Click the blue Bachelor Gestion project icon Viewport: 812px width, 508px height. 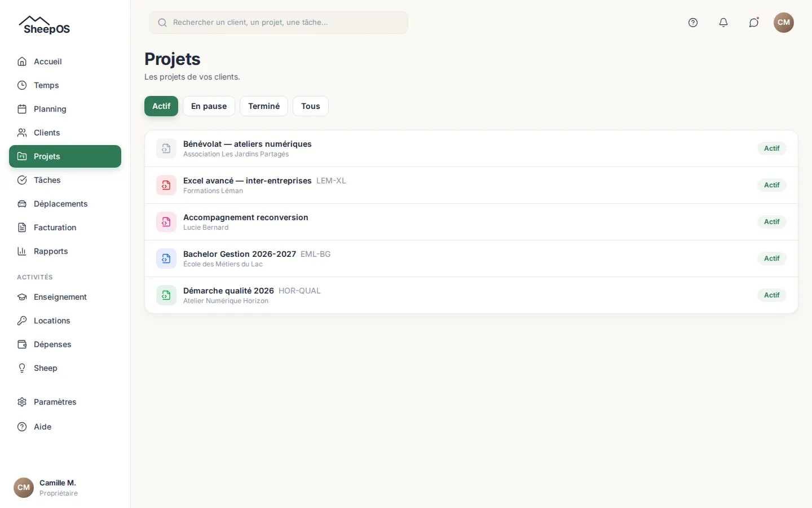tap(166, 259)
